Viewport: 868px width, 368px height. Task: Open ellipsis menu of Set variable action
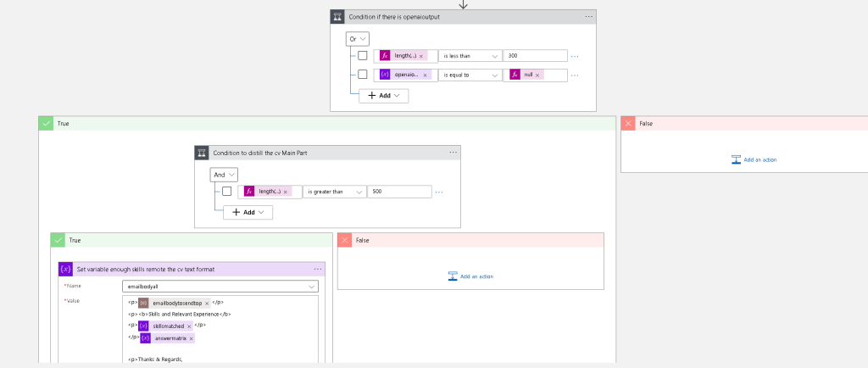(x=318, y=270)
